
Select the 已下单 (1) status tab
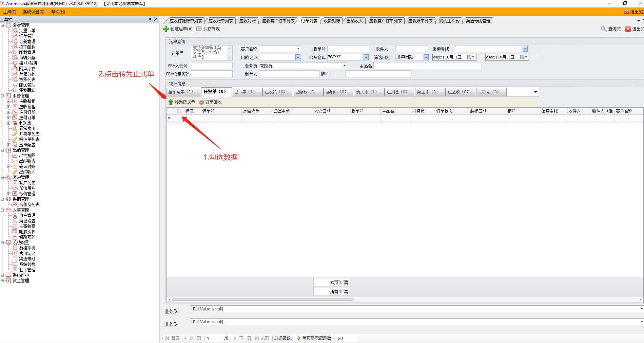(244, 92)
